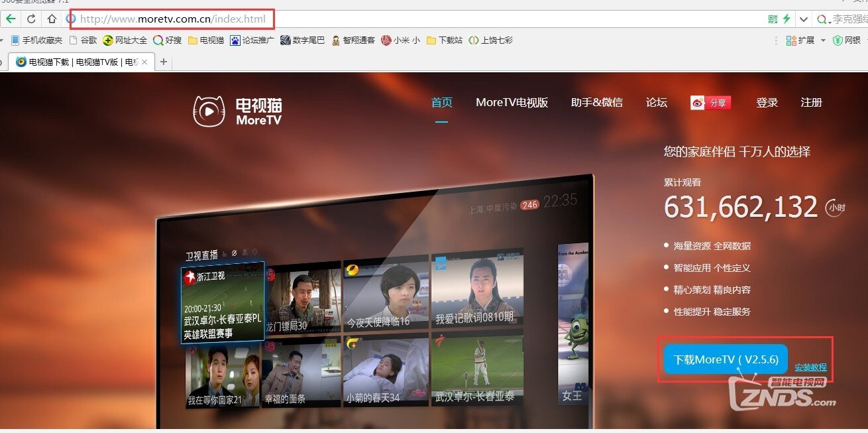
Task: Open the 电视猫 bookmark folder
Action: click(x=206, y=40)
